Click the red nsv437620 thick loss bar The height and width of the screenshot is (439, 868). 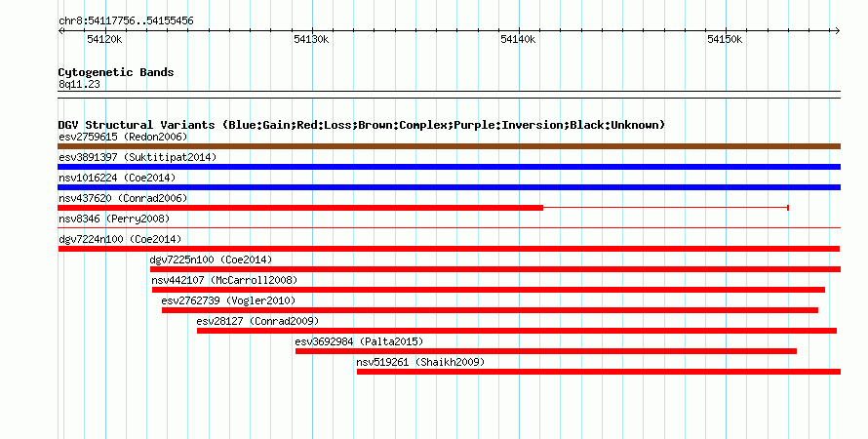[300, 208]
